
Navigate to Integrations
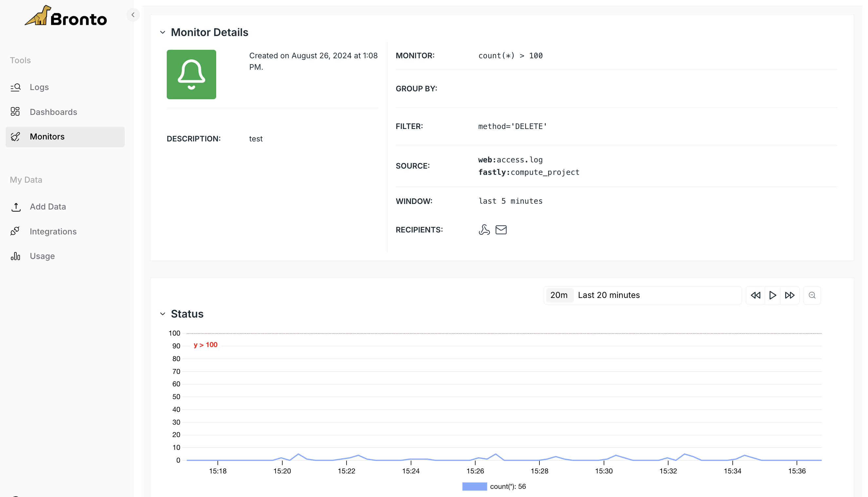click(x=53, y=231)
